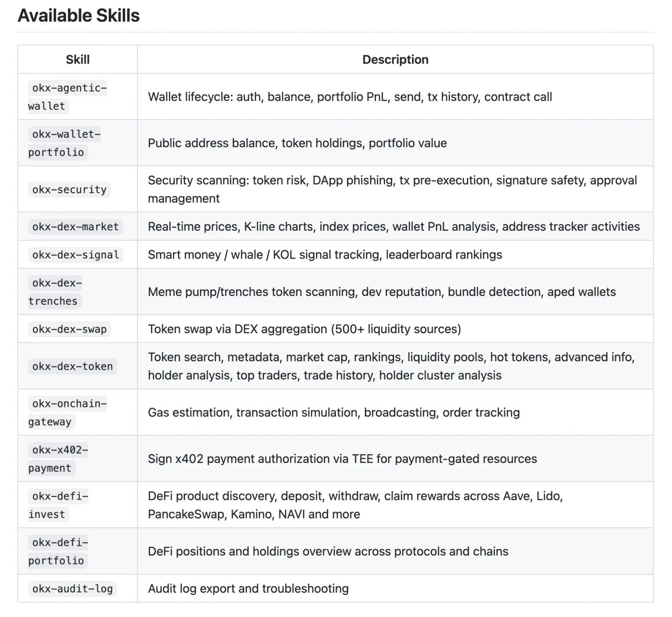Click the okx-dex-token skill name
Screen dimensions: 672x617
(72, 367)
